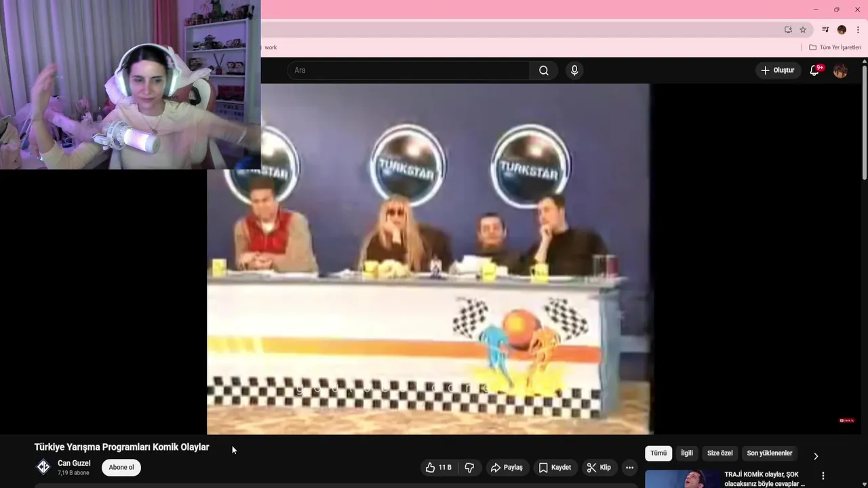
Task: Open YouTube notifications bell
Action: coord(814,70)
